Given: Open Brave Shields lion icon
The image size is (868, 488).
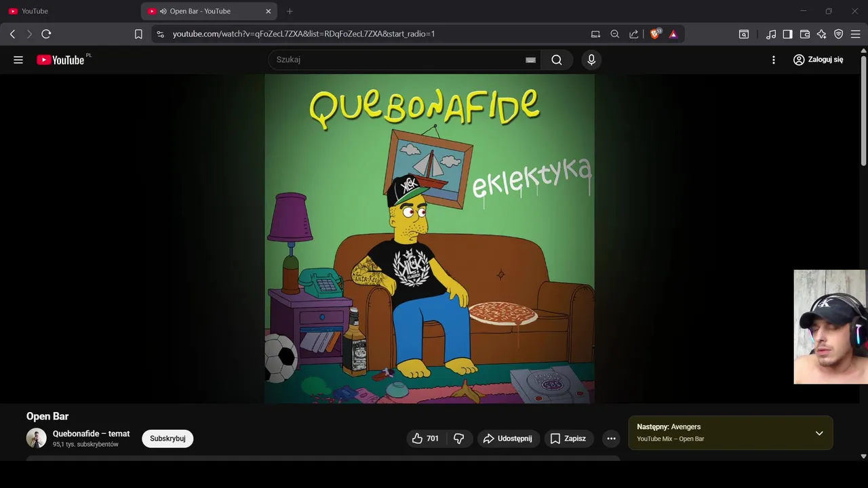Looking at the screenshot, I should [655, 34].
